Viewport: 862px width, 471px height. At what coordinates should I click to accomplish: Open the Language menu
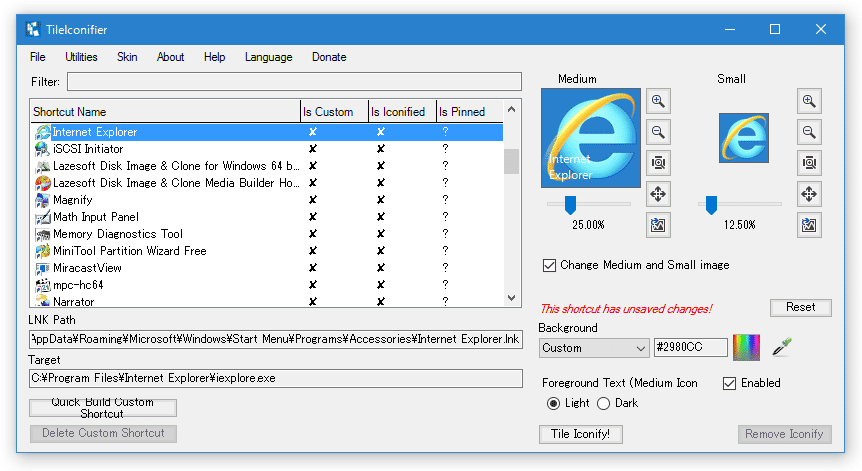pos(268,57)
